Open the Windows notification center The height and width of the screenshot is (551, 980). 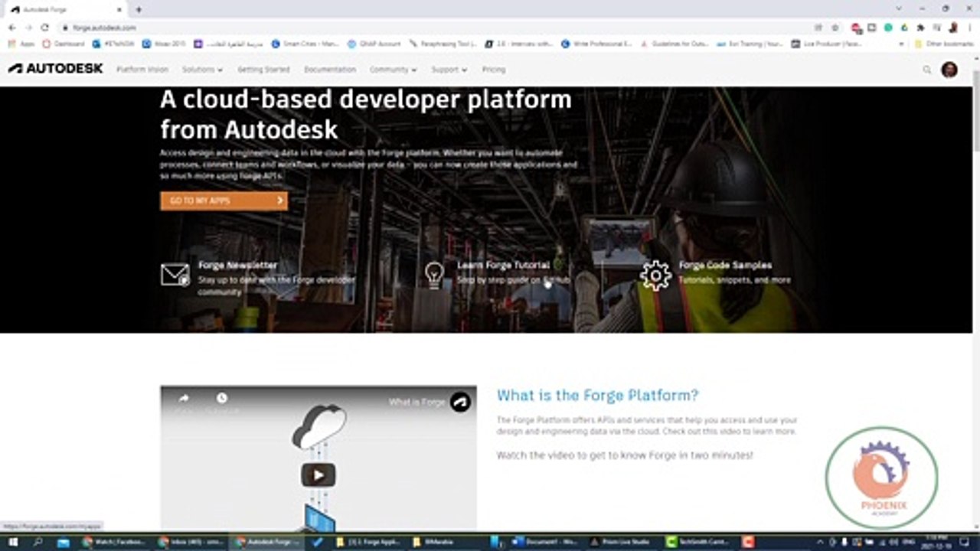tap(964, 542)
